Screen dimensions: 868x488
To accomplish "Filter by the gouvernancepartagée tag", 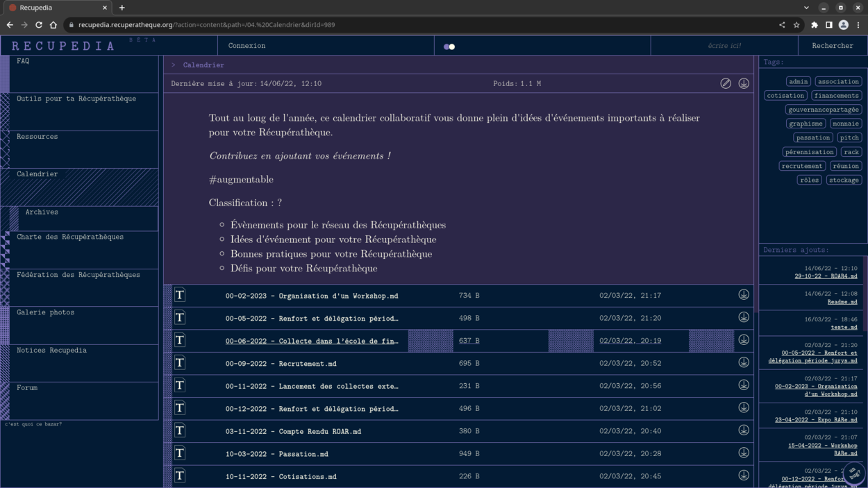I will 824,110.
